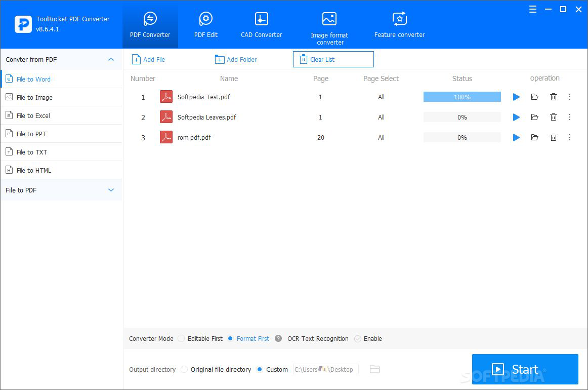Viewport: 588px width, 390px height.
Task: Open more options for Softpedia Leaves.pdf
Action: point(570,117)
